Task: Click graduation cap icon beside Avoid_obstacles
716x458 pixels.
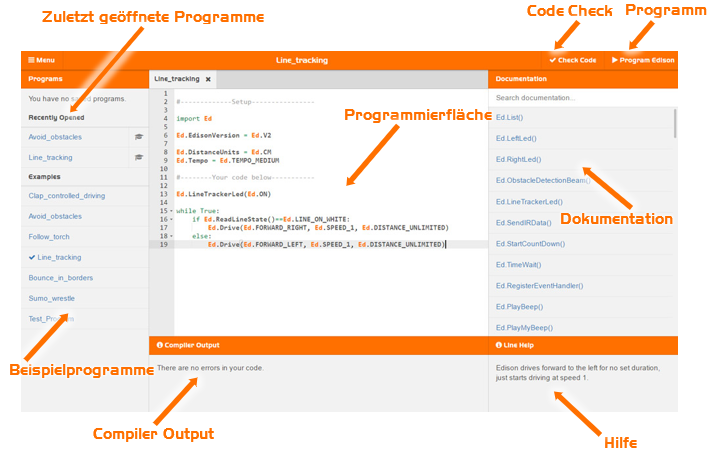Action: [139, 137]
